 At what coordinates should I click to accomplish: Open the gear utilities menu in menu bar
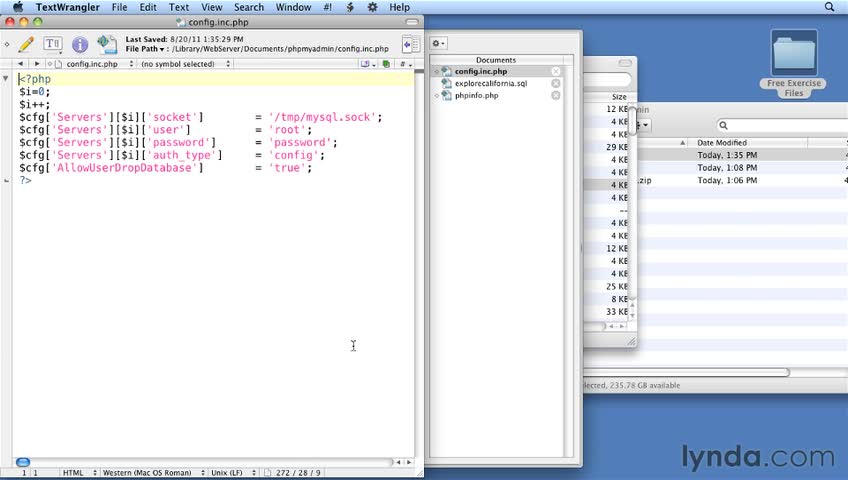(373, 7)
